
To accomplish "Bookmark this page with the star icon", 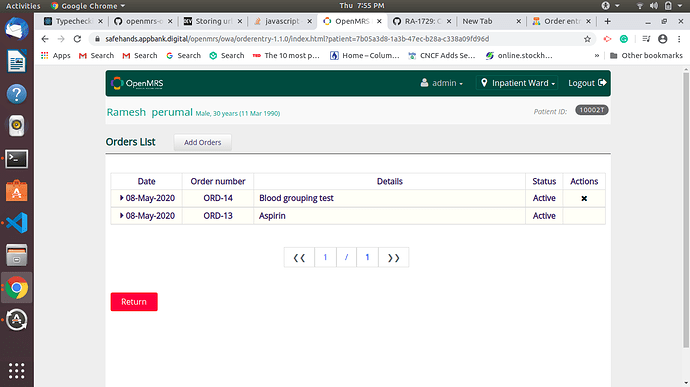I will pyautogui.click(x=587, y=39).
